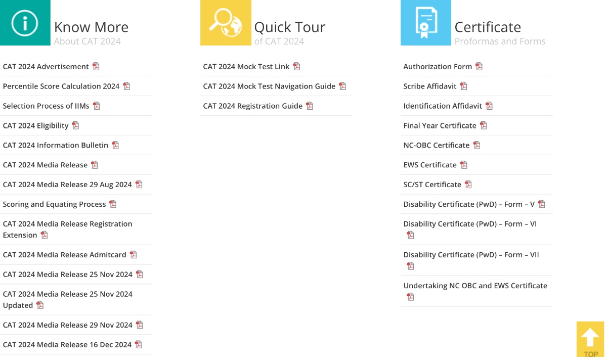607x364 pixels.
Task: Open Selection Process of IIMs link
Action: (46, 106)
